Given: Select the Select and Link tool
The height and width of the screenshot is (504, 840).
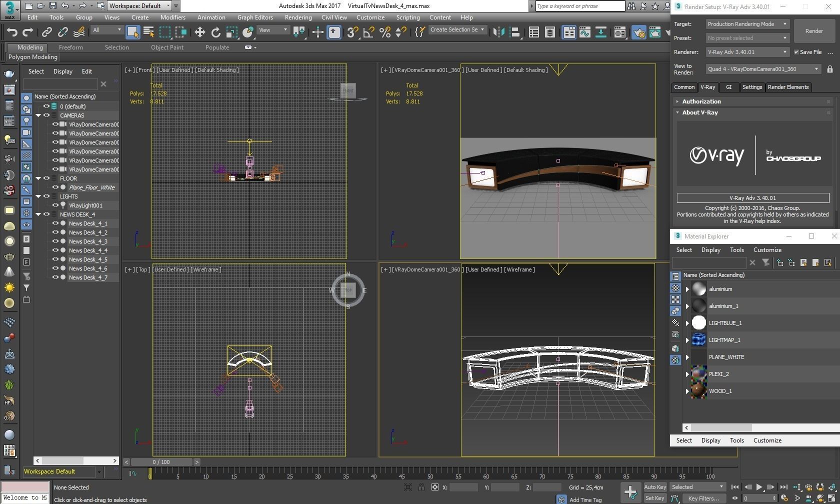Looking at the screenshot, I should (46, 32).
